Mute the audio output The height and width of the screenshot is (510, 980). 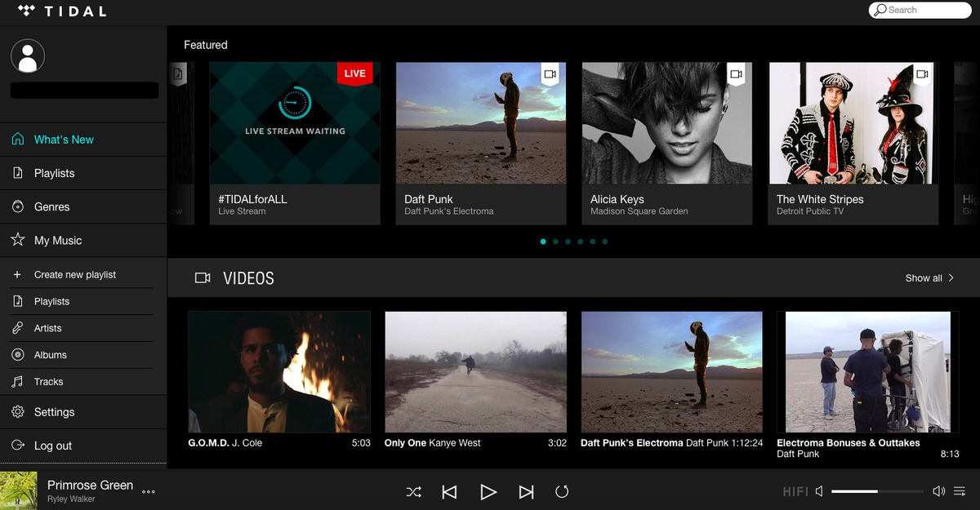click(x=820, y=491)
